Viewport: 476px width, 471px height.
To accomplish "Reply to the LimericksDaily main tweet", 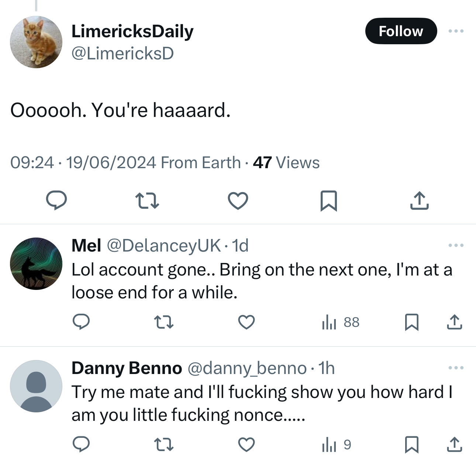I will point(56,201).
